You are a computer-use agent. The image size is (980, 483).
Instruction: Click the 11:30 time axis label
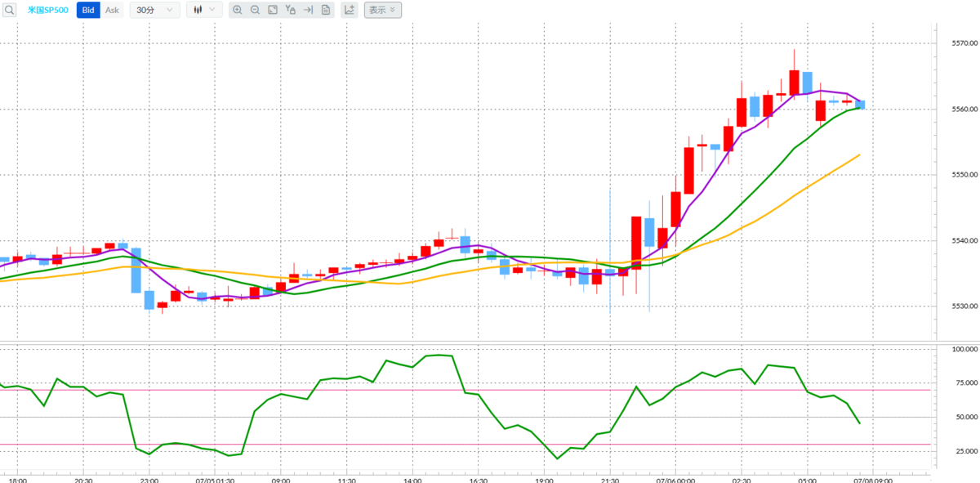pos(347,479)
